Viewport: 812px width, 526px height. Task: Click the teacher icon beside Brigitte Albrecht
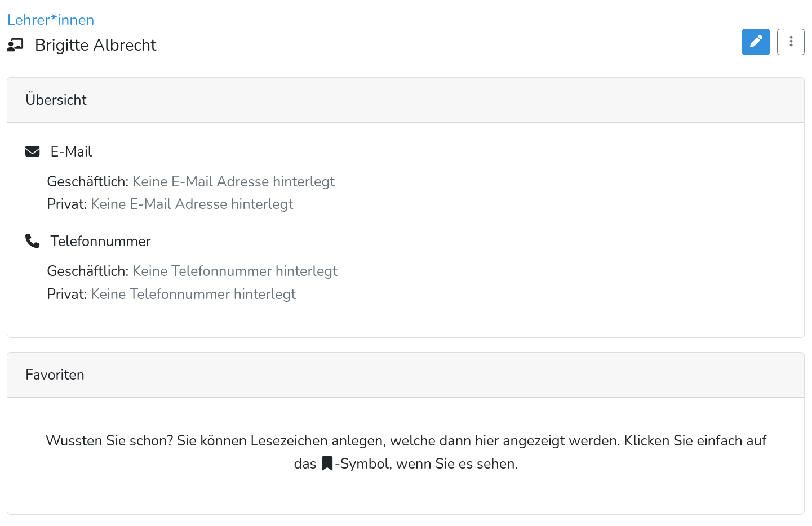coord(15,45)
